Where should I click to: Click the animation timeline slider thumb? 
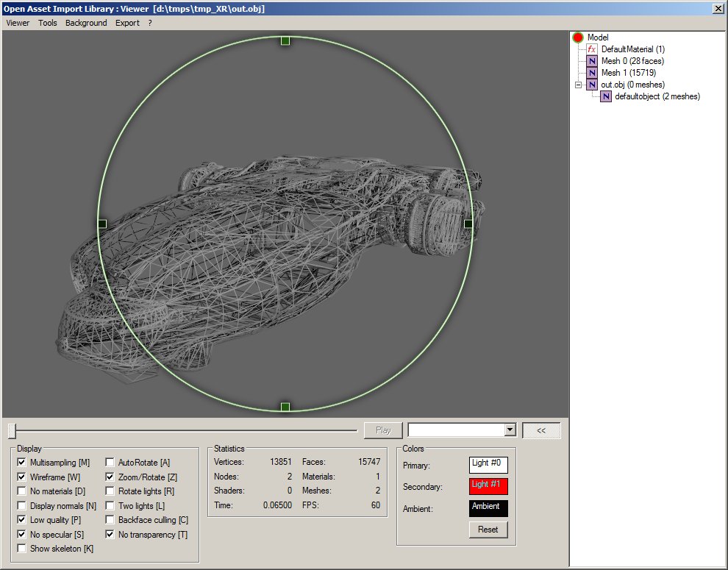coord(13,430)
